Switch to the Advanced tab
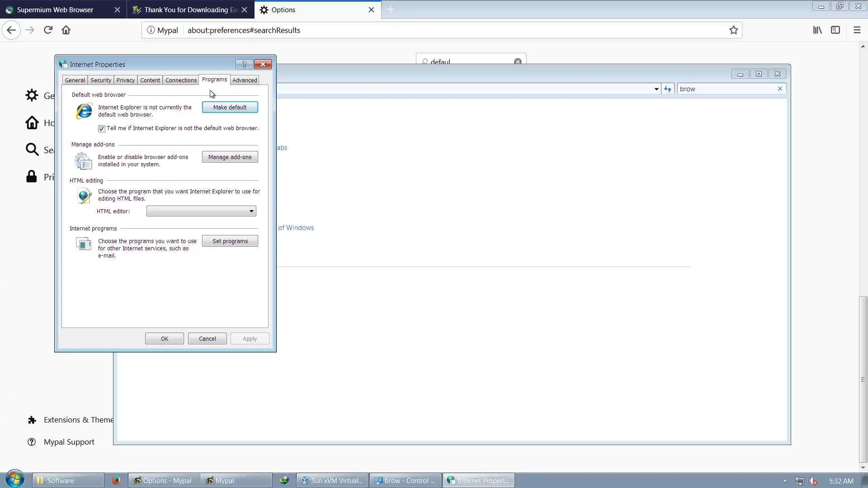The image size is (868, 488). tap(245, 80)
